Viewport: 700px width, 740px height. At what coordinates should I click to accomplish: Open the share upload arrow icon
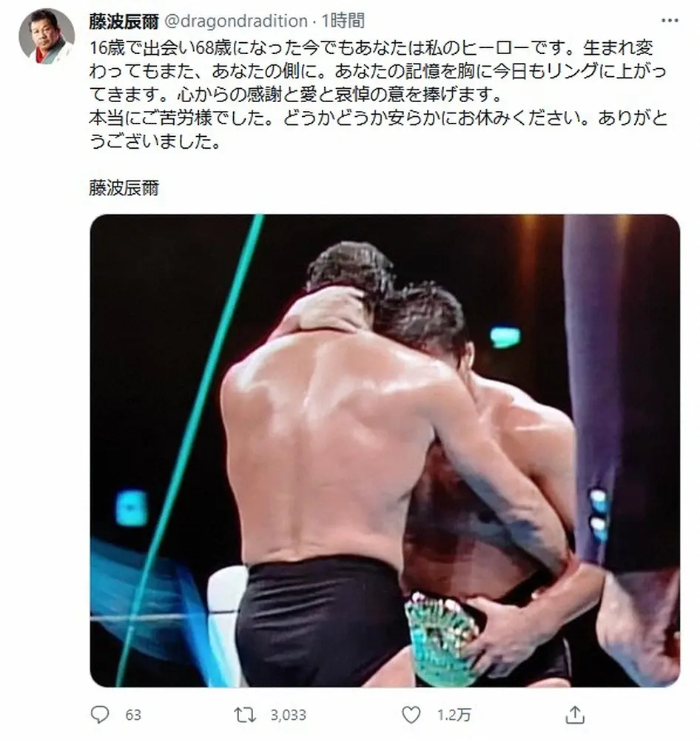click(575, 715)
